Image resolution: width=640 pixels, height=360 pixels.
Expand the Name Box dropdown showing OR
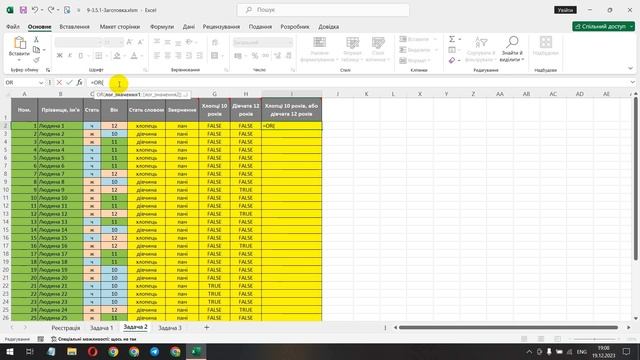[x=41, y=82]
